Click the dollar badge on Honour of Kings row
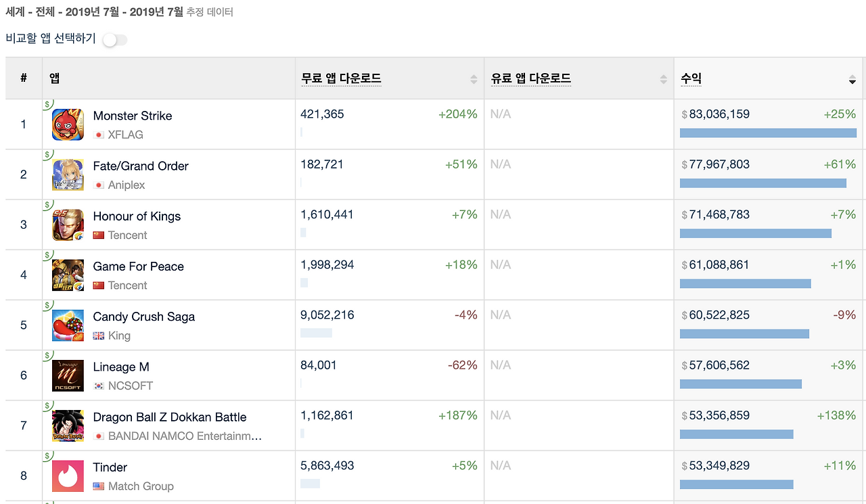This screenshot has width=866, height=504. 47,204
